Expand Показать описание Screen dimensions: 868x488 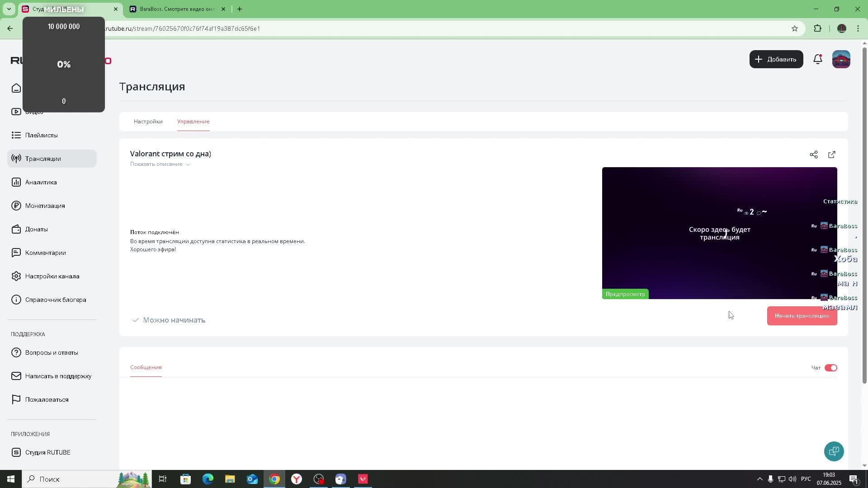coord(160,164)
